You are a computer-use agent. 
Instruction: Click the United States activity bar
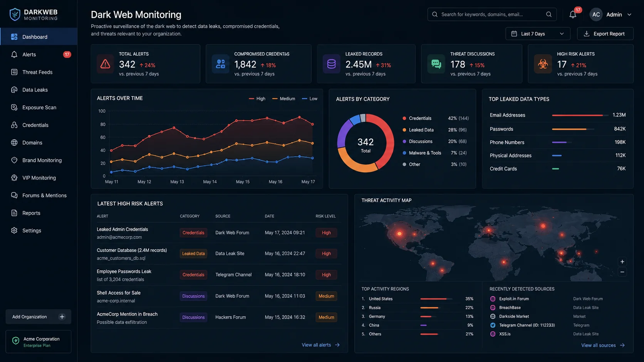[x=436, y=299]
